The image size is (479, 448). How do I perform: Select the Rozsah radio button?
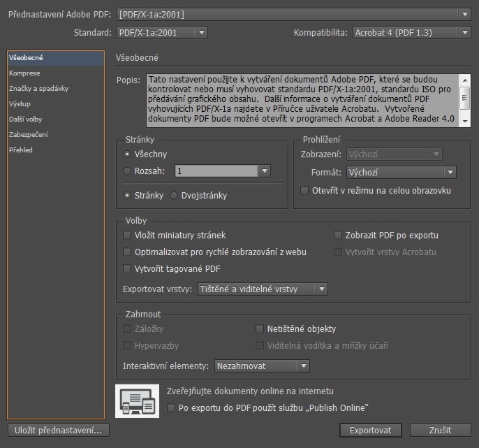127,171
